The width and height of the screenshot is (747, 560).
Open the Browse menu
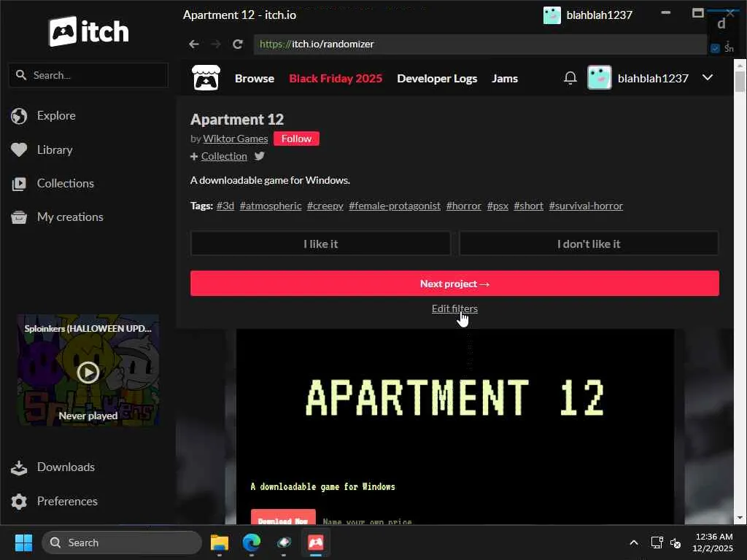(255, 79)
